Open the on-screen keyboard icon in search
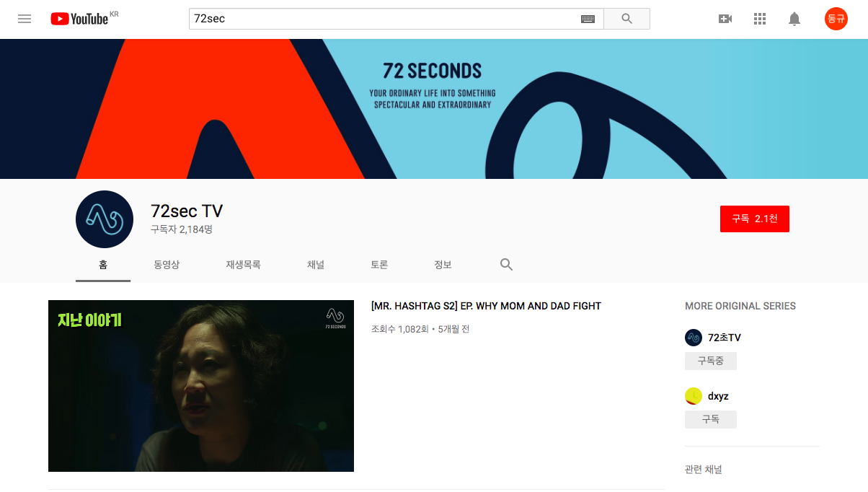This screenshot has height=492, width=868. coord(588,19)
